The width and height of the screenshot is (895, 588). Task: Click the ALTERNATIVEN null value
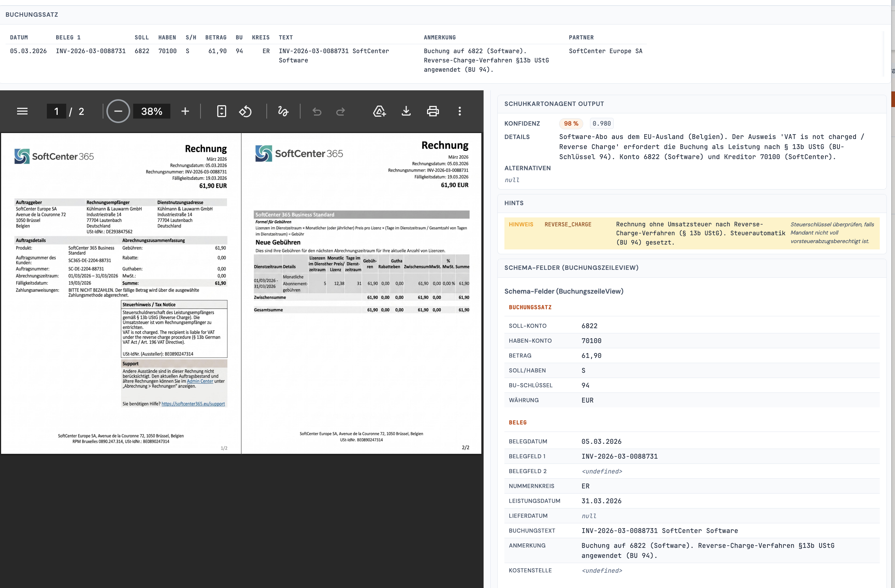tap(512, 180)
